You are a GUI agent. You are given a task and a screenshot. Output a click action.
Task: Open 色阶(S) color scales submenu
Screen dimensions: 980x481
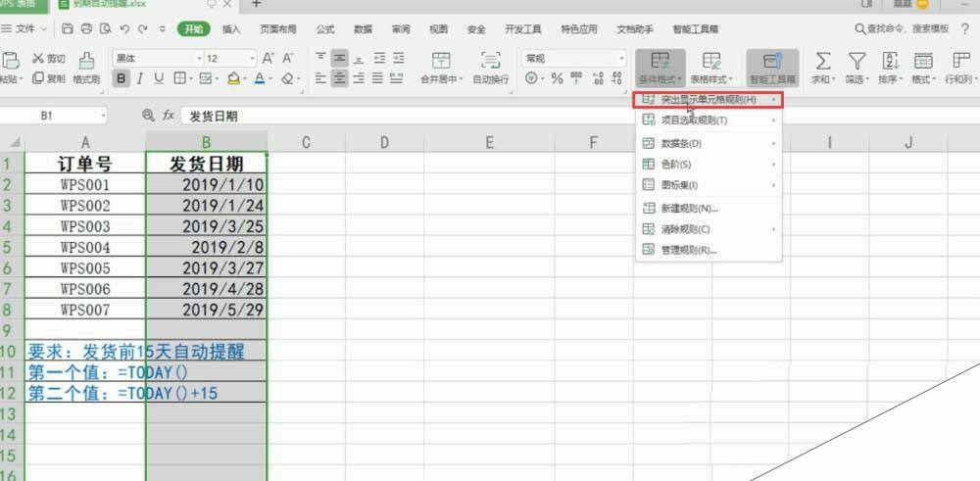pyautogui.click(x=709, y=165)
